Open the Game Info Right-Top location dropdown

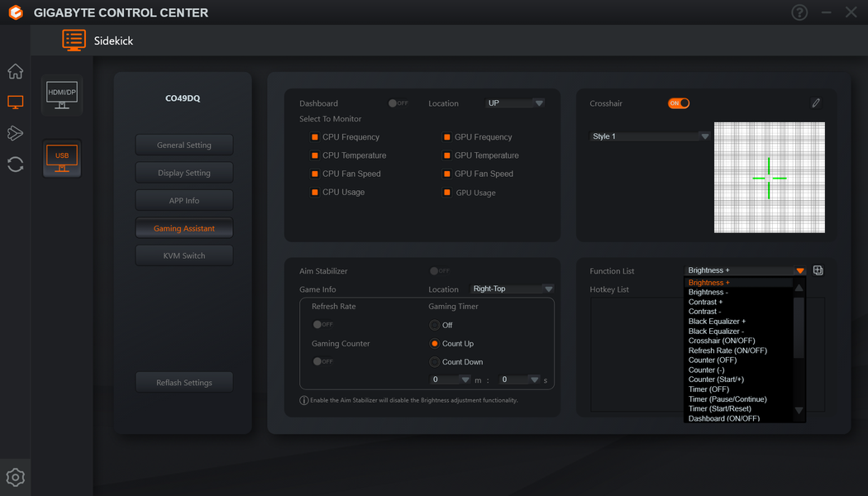pyautogui.click(x=512, y=289)
